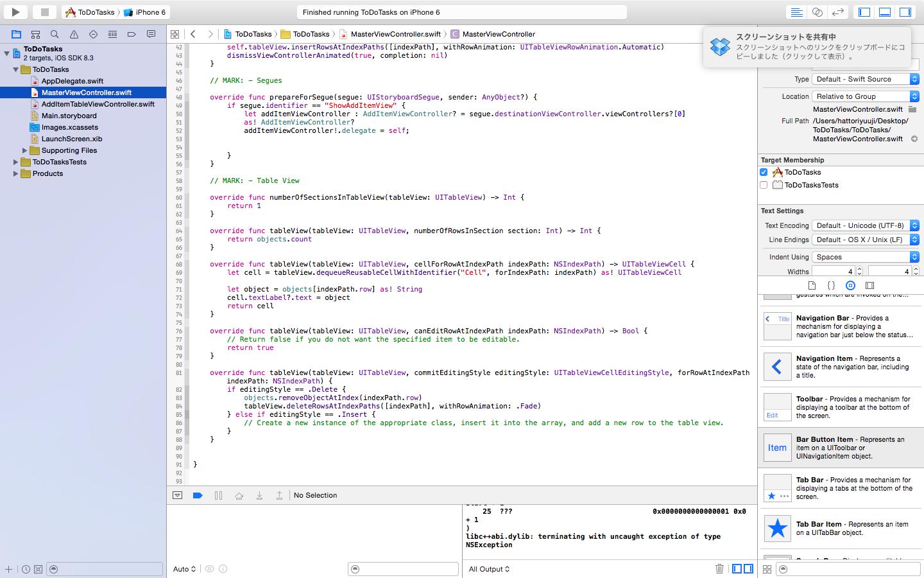The height and width of the screenshot is (578, 924).
Task: Uncheck ToDoTasks target membership
Action: pos(764,172)
